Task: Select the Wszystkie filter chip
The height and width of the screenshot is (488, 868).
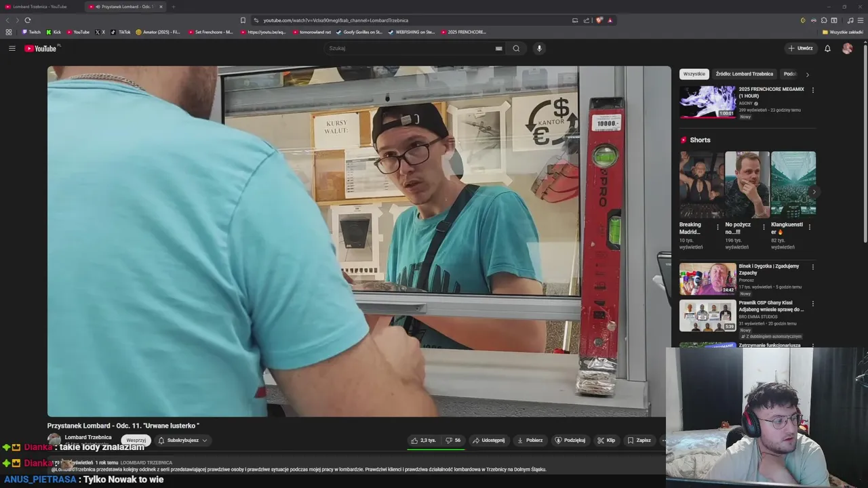Action: [x=694, y=74]
